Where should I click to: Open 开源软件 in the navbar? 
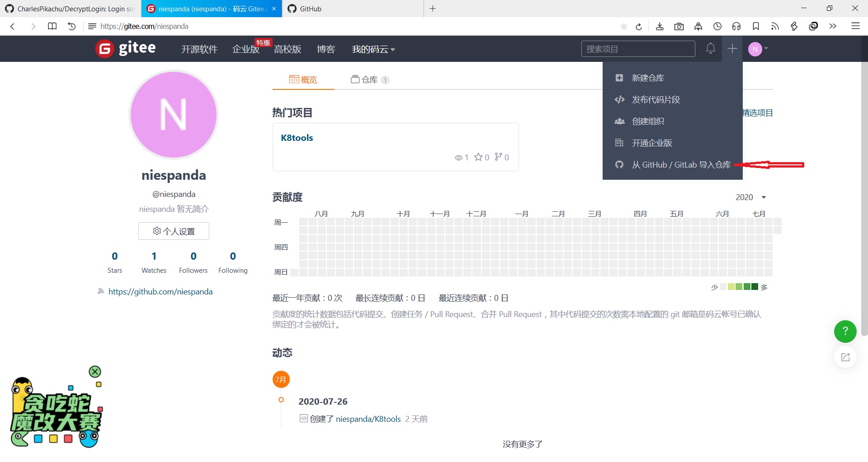coord(199,49)
